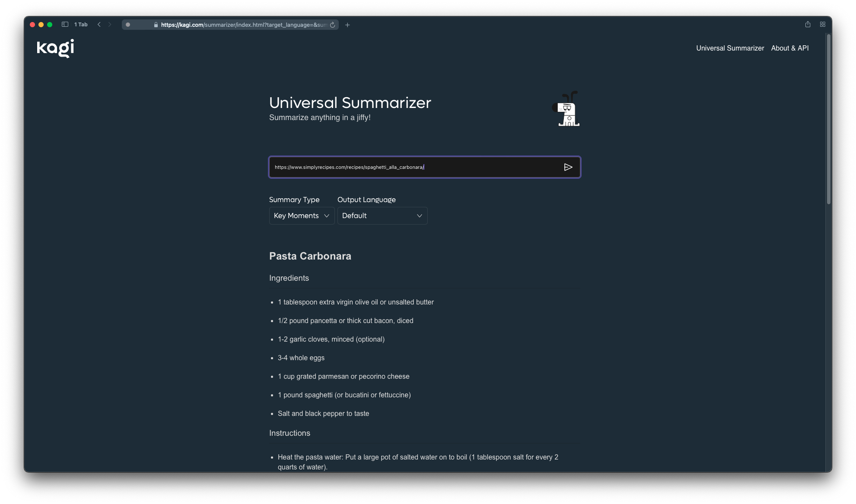Open About & API nav item
This screenshot has width=856, height=504.
coord(789,48)
